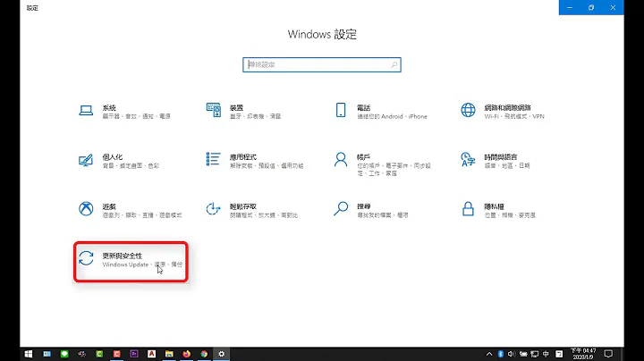Show hidden system tray icons
The image size is (644, 361).
[489, 354]
